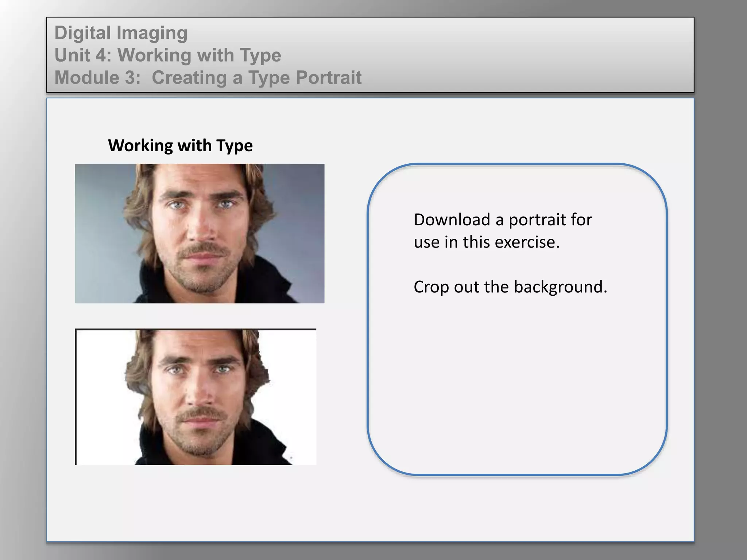Click the "Digital Imaging" title line
The height and width of the screenshot is (560, 747).
[121, 33]
